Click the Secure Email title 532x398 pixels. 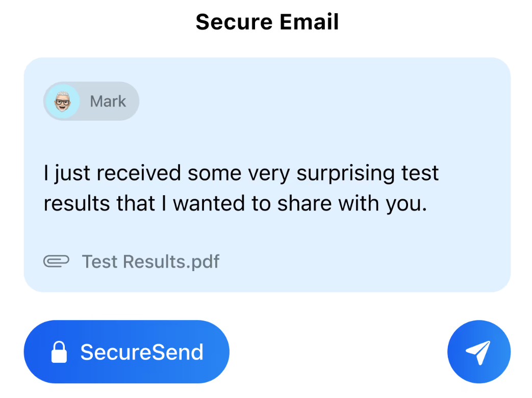click(x=266, y=21)
